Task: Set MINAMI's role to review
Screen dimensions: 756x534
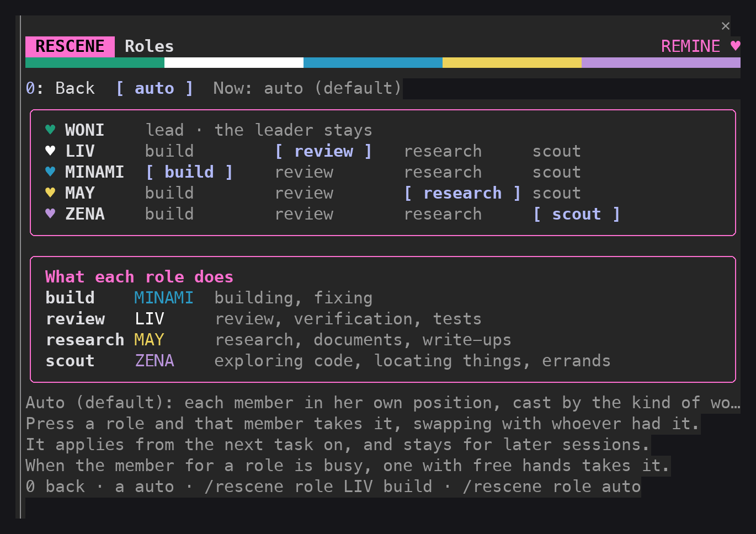Action: point(304,172)
